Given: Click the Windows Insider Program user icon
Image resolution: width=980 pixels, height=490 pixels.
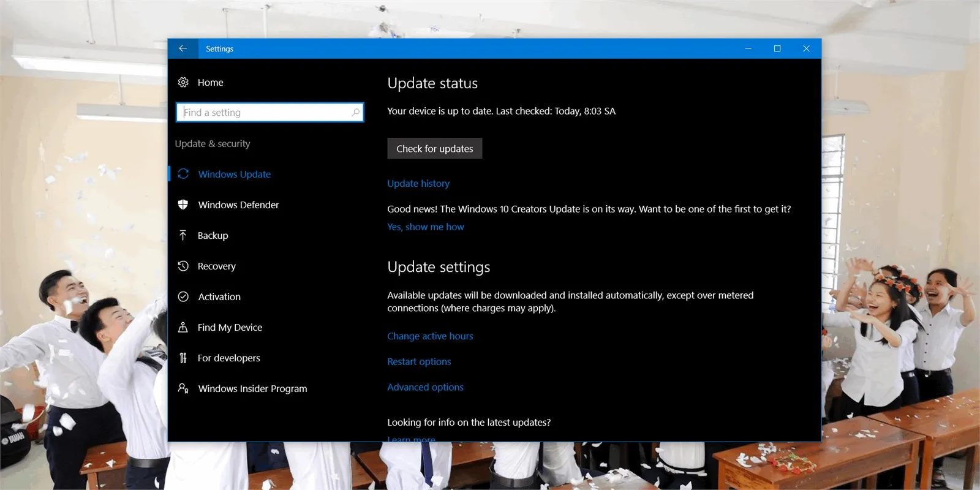Looking at the screenshot, I should [183, 388].
